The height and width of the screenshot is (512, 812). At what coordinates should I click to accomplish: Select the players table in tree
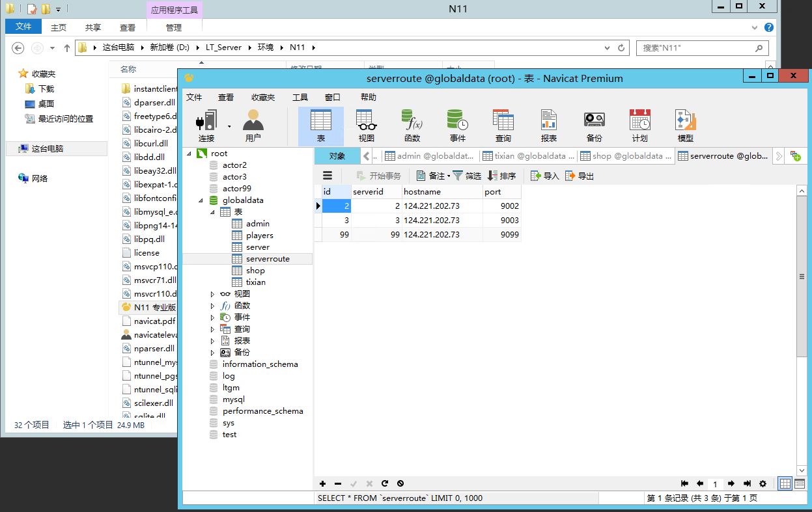pyautogui.click(x=259, y=236)
